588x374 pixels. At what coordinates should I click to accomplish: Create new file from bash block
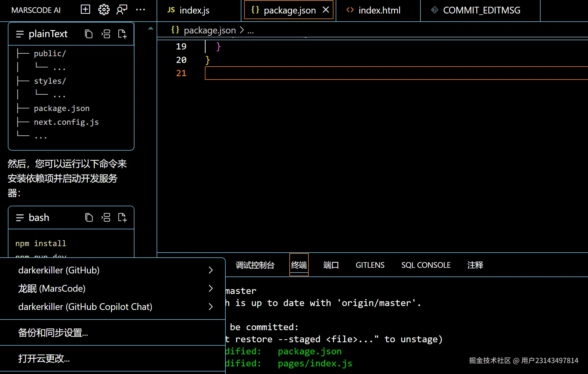(122, 217)
